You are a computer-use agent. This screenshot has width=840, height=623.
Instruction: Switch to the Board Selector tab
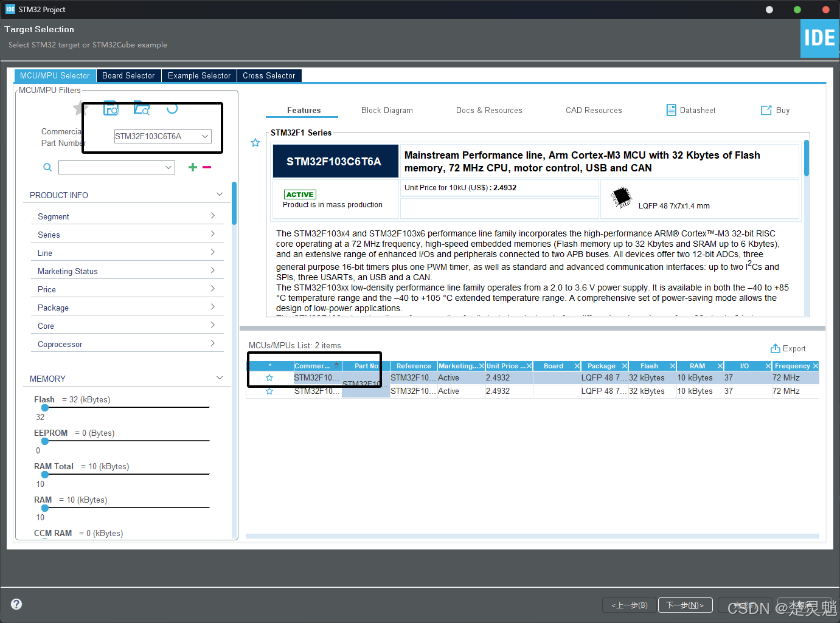[x=128, y=75]
